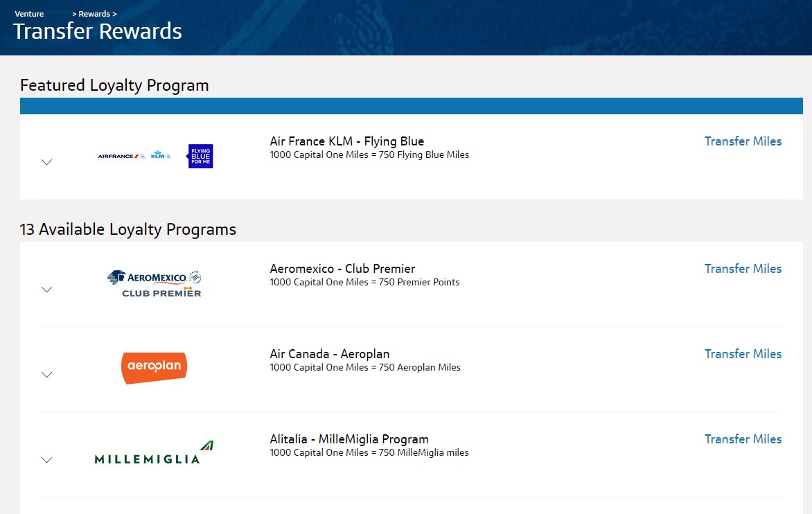Transfer Miles to Air Canada Aeroplan

(743, 354)
